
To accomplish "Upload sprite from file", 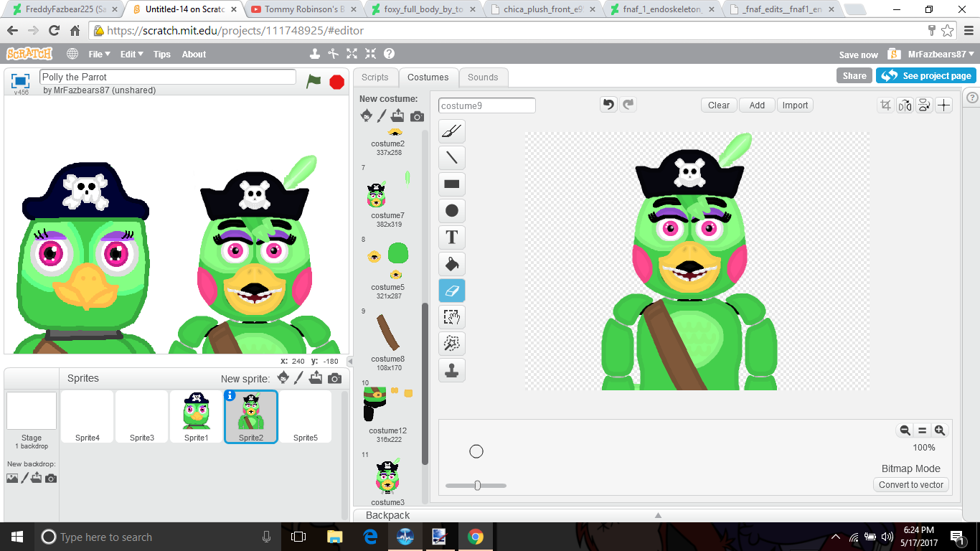I will click(x=316, y=378).
